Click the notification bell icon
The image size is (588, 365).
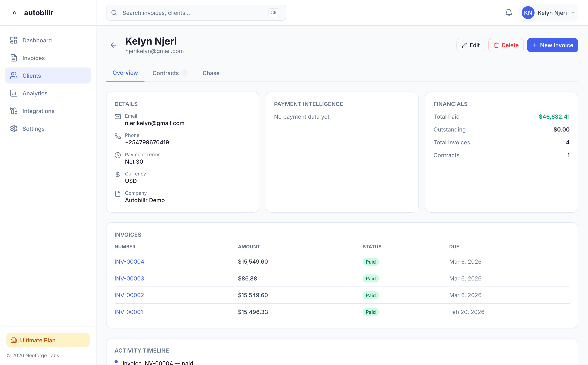coord(508,13)
